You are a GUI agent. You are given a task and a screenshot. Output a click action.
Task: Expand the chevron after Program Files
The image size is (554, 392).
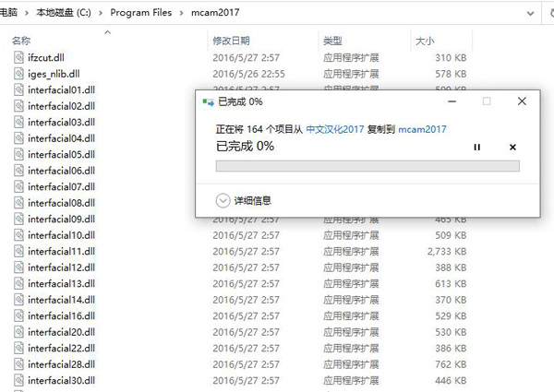[x=181, y=13]
